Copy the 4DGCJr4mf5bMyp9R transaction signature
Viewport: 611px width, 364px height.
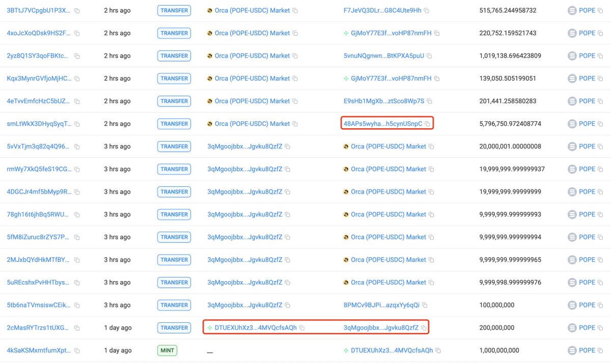(77, 192)
